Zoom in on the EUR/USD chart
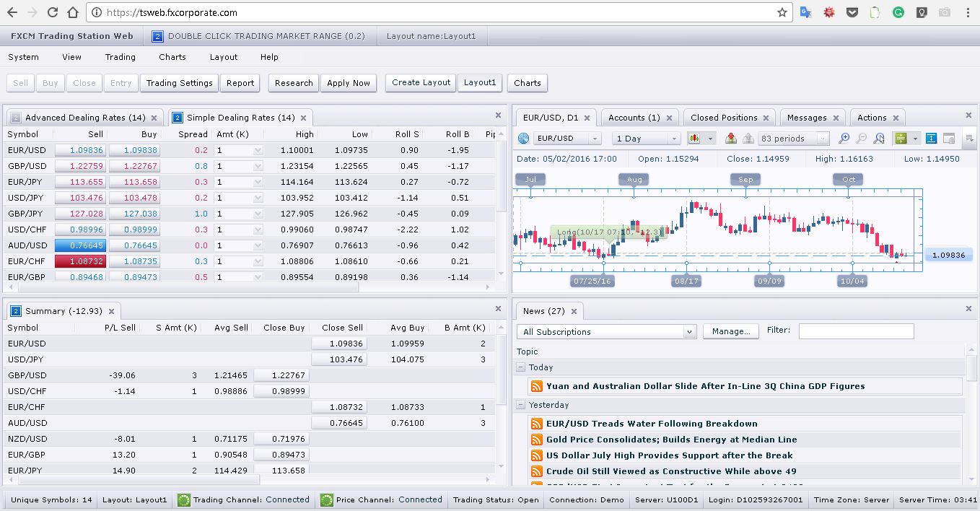The width and height of the screenshot is (980, 511). tap(844, 139)
